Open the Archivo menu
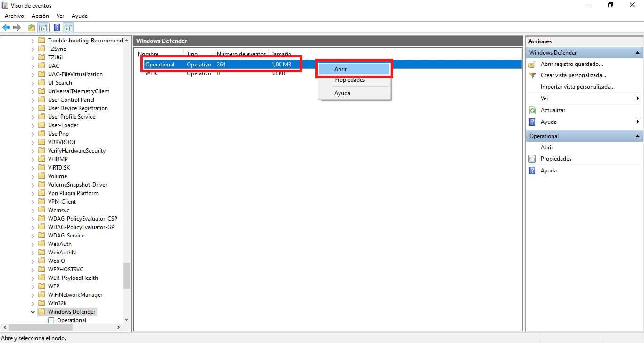The width and height of the screenshot is (644, 343). pyautogui.click(x=14, y=16)
